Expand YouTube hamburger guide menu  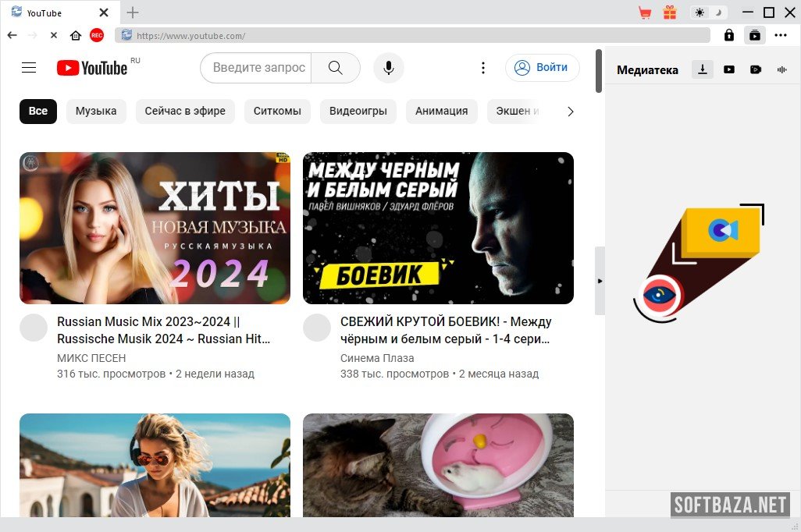pyautogui.click(x=29, y=68)
